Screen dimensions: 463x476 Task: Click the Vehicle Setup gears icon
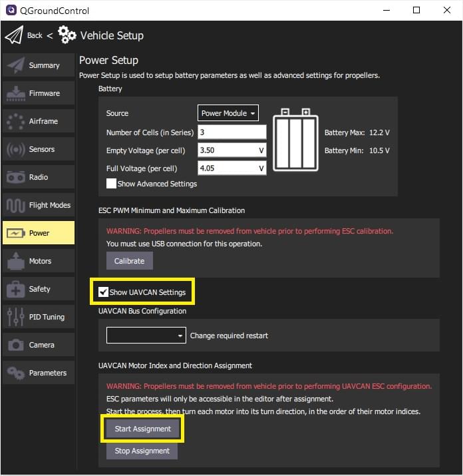click(67, 35)
